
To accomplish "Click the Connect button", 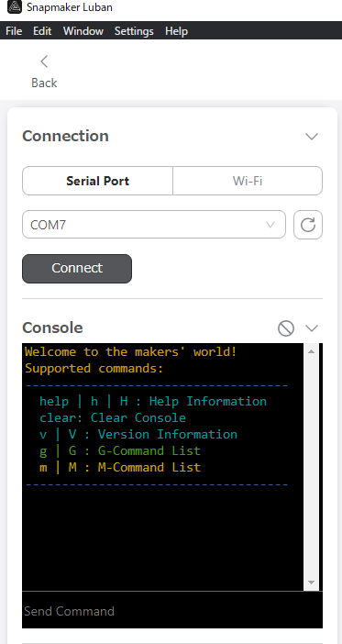I will tap(77, 269).
